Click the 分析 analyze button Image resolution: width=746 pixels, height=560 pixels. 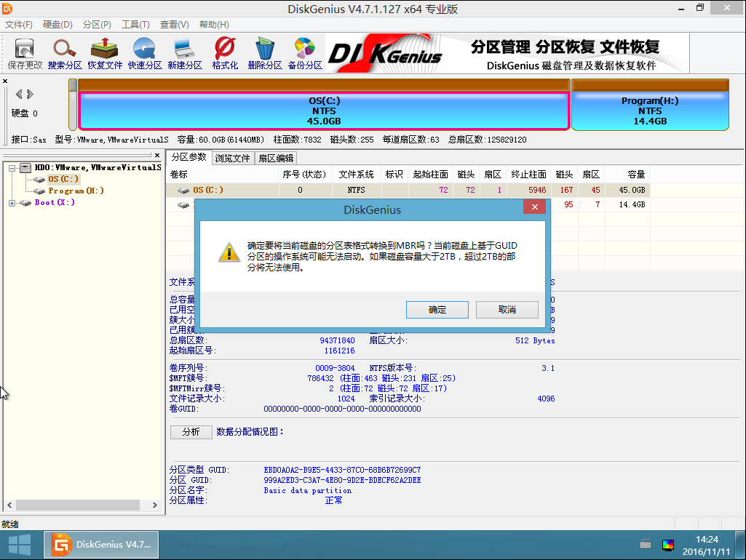[x=191, y=432]
